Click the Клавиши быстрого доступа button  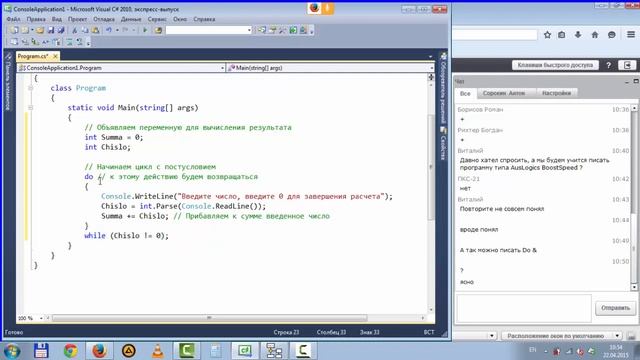pyautogui.click(x=555, y=65)
